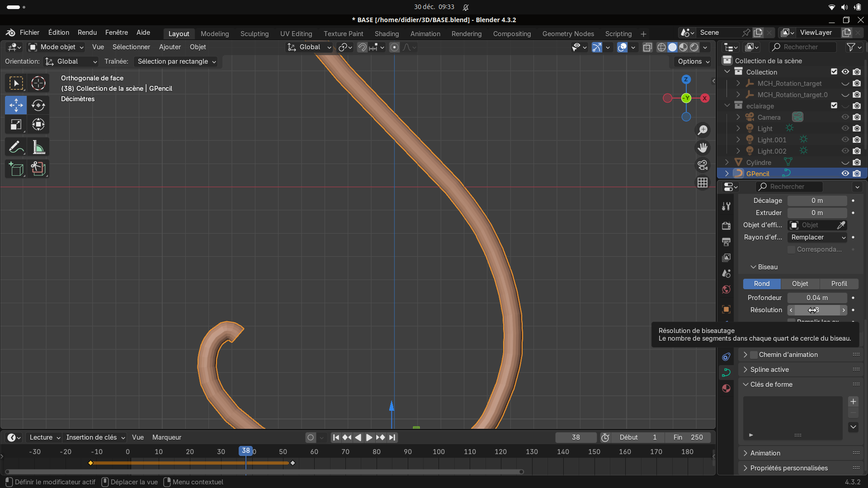
Task: Open the Material properties tab icon
Action: pyautogui.click(x=726, y=389)
